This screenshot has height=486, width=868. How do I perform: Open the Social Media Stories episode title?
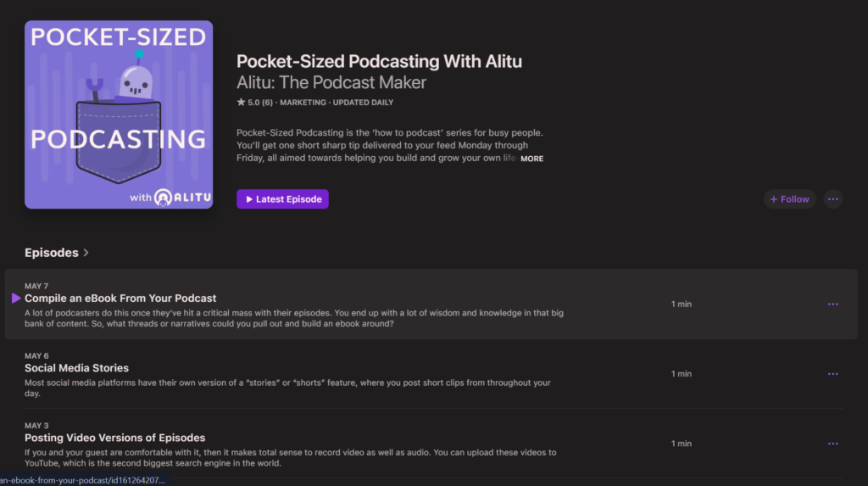[x=76, y=368]
